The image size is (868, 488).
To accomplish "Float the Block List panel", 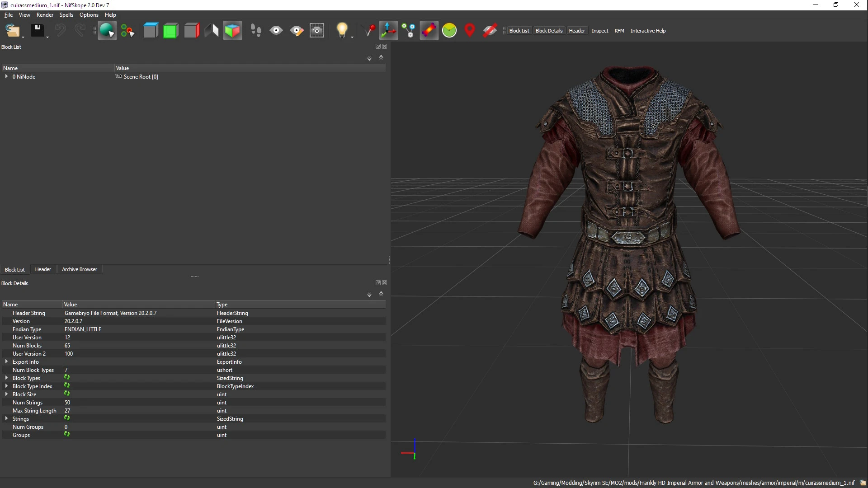I will pyautogui.click(x=378, y=47).
